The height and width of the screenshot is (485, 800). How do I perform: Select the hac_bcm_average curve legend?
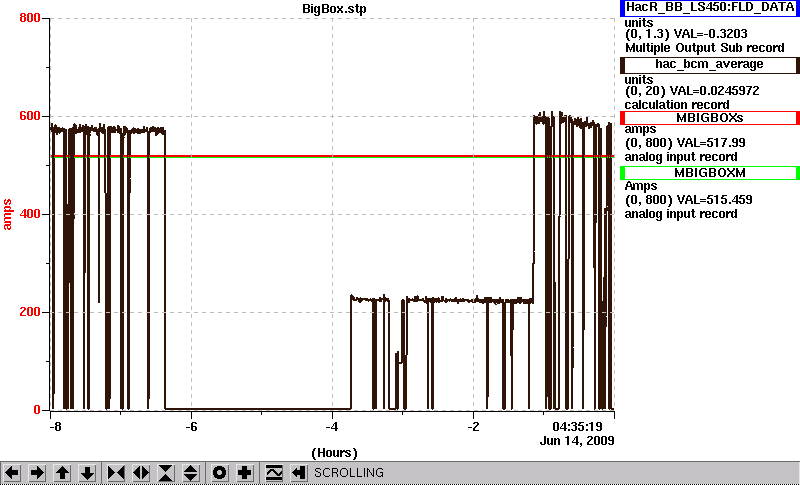[710, 65]
